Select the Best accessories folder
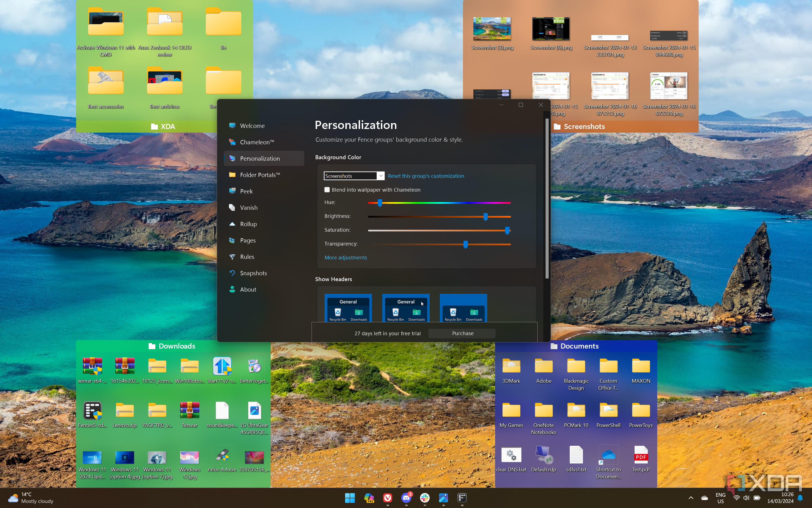 click(106, 88)
